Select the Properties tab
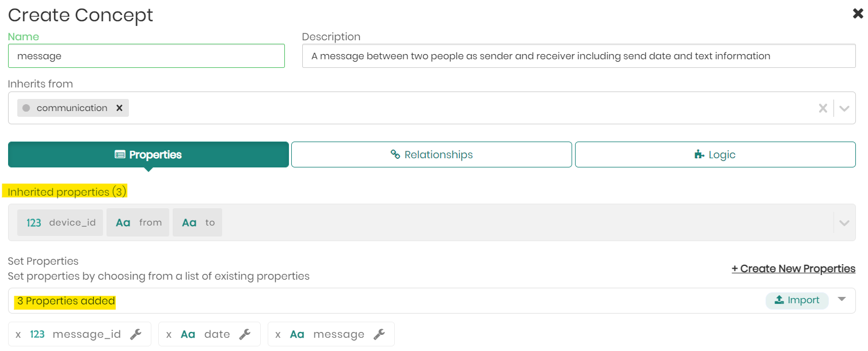Image resolution: width=868 pixels, height=351 pixels. click(x=149, y=155)
